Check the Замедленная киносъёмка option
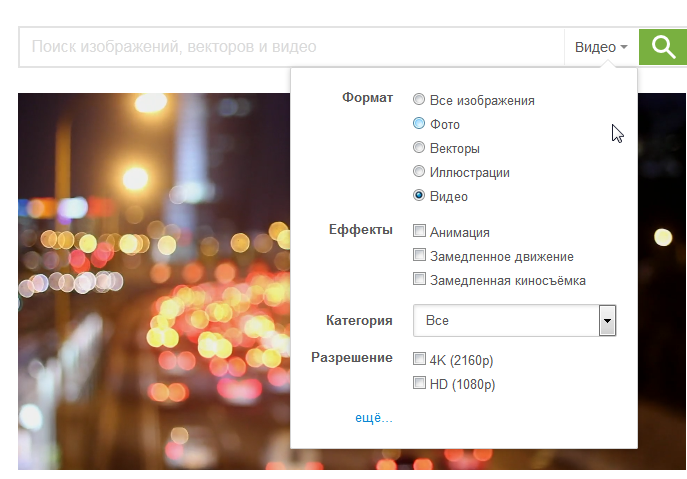This screenshot has width=687, height=479. click(x=420, y=280)
